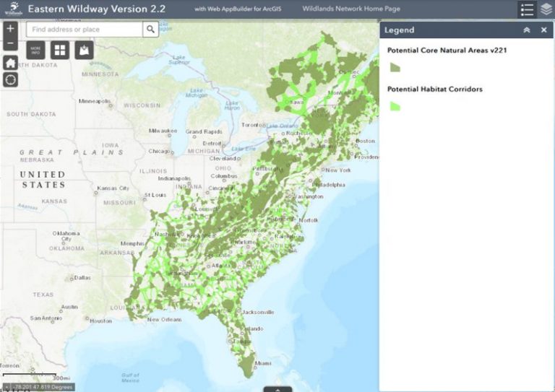Click the Eastern Wildway Version 2.2 title

[x=97, y=9]
